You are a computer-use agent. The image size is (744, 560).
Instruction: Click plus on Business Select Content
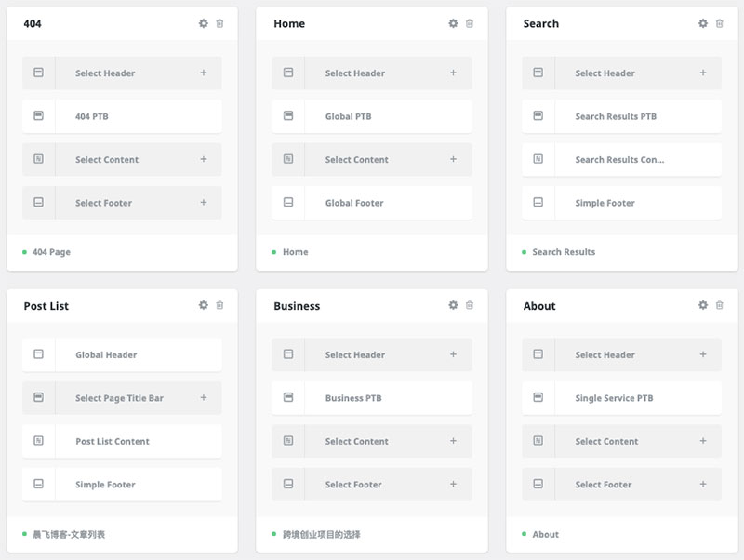click(453, 441)
